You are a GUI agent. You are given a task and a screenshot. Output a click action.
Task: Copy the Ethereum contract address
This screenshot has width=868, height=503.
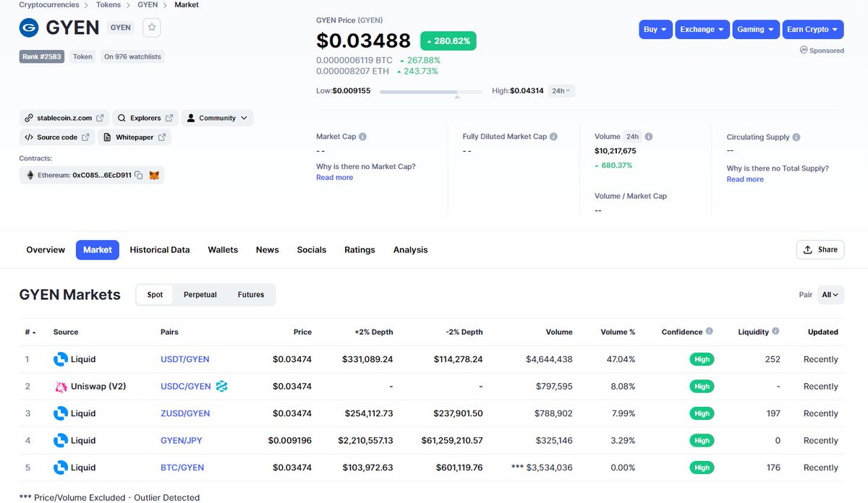(138, 175)
